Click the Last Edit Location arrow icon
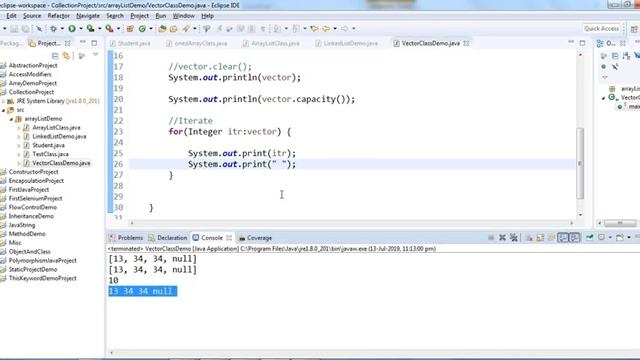Viewport: 640px width, 360px height. pyautogui.click(x=314, y=29)
